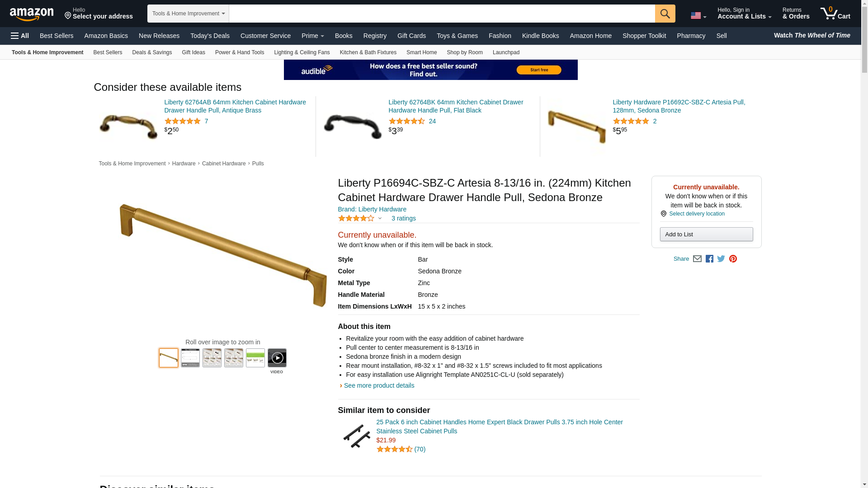Click the Add to List button
Viewport: 868px width, 488px height.
pos(706,234)
